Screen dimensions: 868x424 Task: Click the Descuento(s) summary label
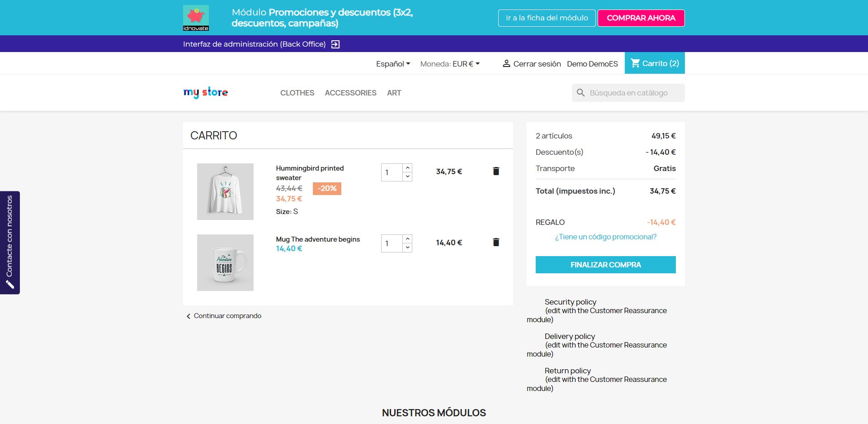[x=560, y=152]
